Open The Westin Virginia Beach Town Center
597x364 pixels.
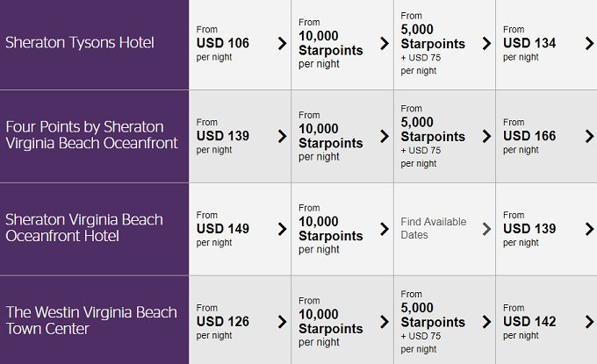click(x=91, y=321)
